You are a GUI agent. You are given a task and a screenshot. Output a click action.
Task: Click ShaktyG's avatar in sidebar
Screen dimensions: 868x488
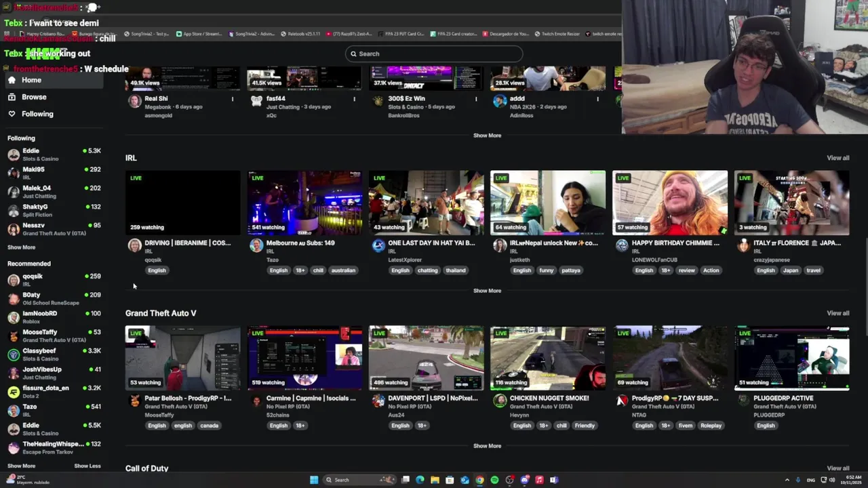[14, 210]
